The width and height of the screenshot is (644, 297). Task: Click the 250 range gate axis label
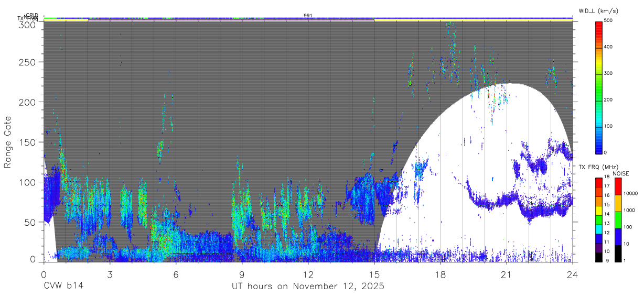click(x=28, y=62)
